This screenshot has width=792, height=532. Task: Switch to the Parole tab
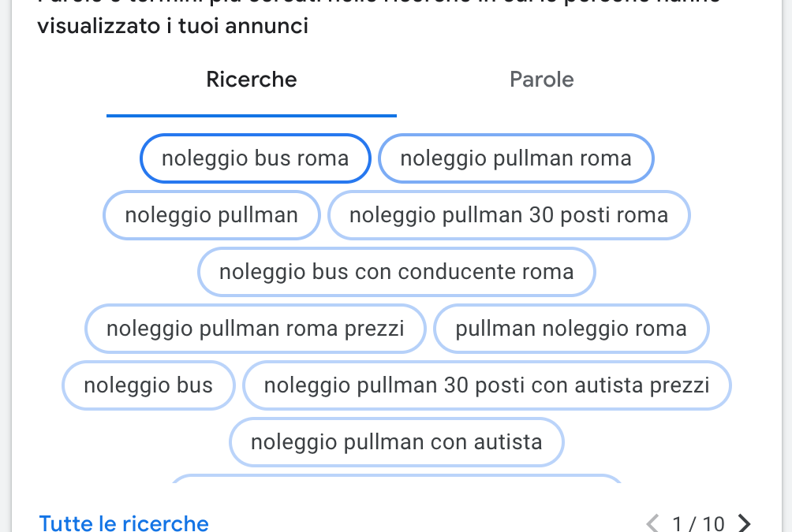point(541,80)
